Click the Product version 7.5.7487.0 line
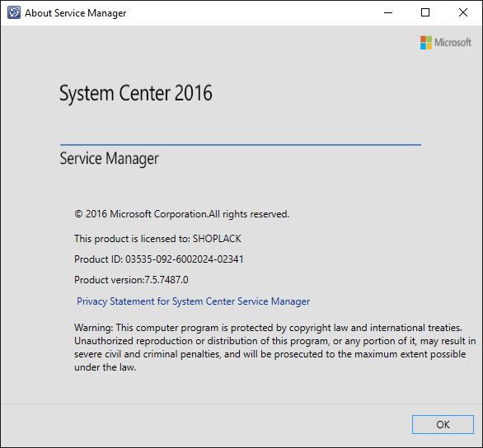483x448 pixels. coord(131,280)
